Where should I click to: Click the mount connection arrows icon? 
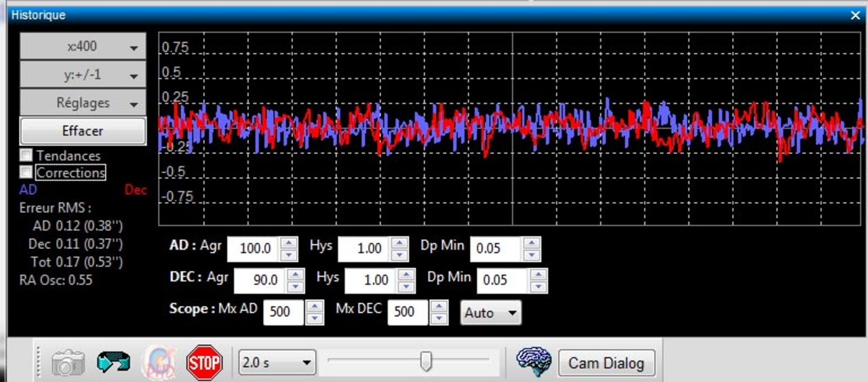[x=113, y=362]
